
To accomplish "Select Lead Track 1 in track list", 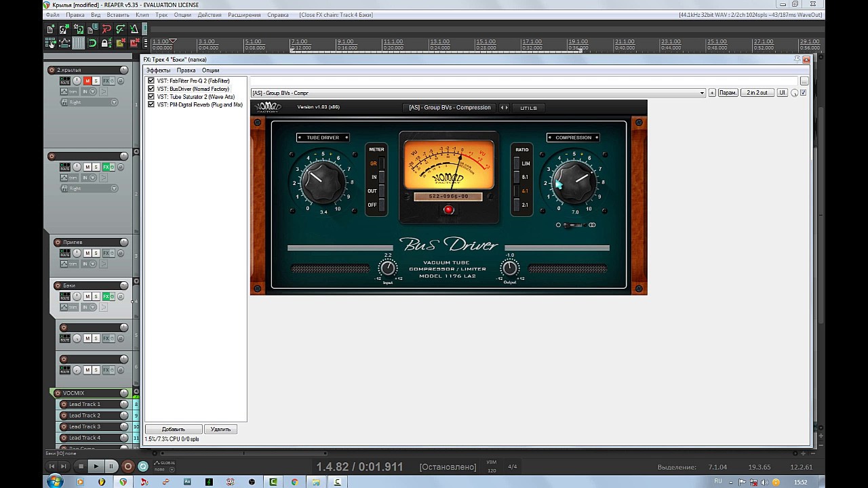I will (93, 405).
